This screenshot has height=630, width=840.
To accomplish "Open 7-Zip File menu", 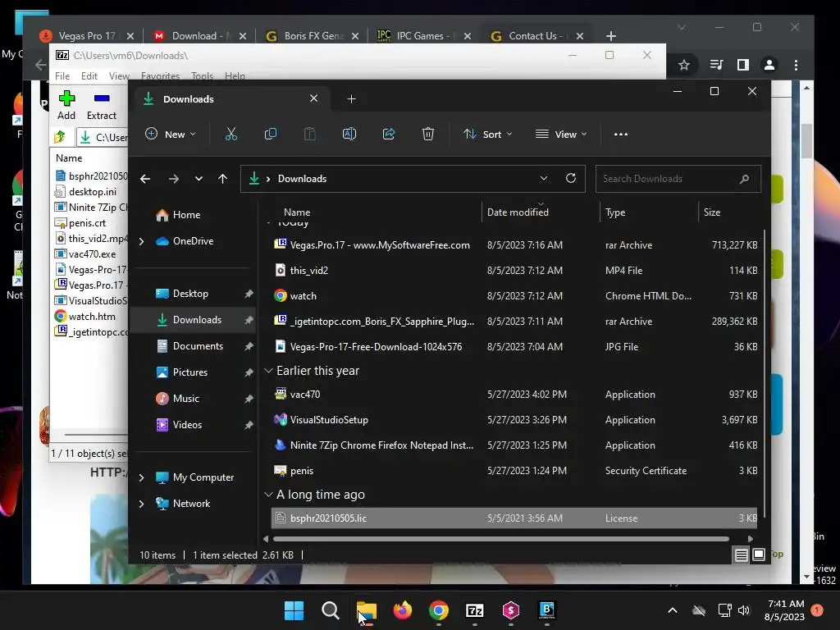I will pos(62,76).
